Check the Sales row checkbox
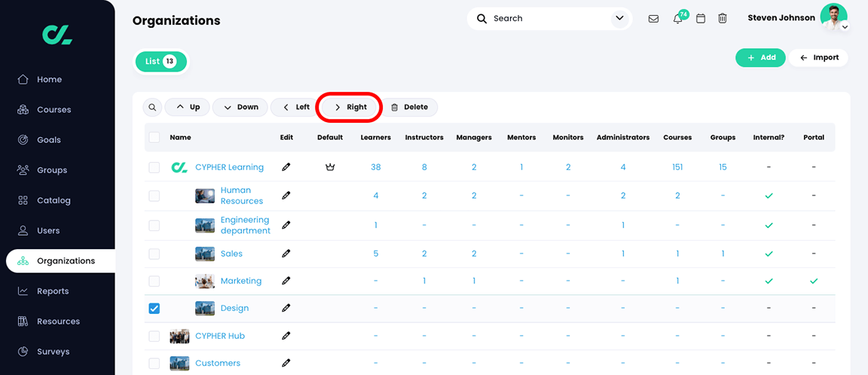Image resolution: width=868 pixels, height=375 pixels. [154, 253]
